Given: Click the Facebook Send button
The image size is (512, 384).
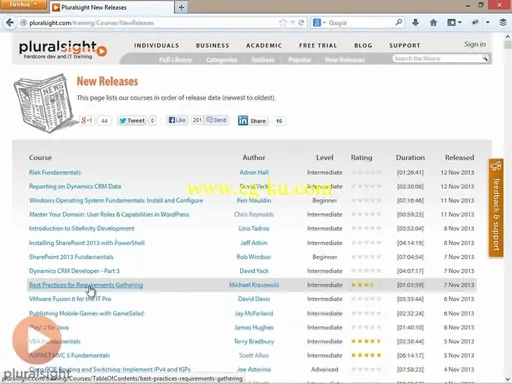Looking at the screenshot, I should pos(216,120).
